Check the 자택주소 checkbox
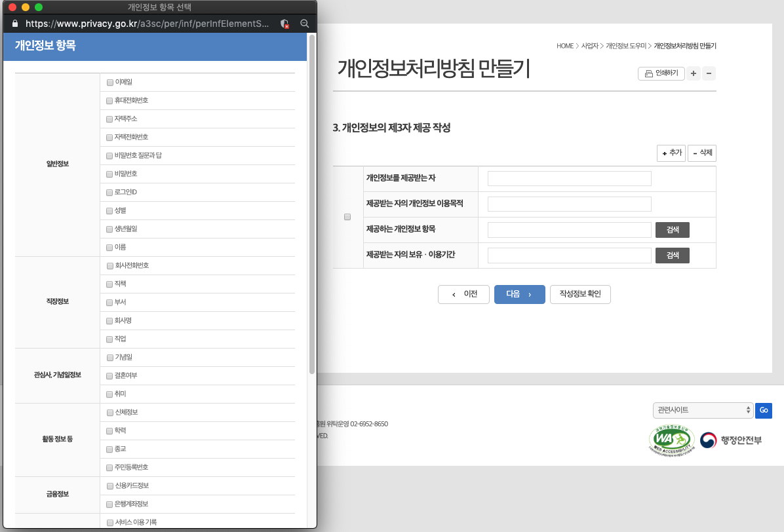Viewport: 784px width, 532px height. (109, 119)
